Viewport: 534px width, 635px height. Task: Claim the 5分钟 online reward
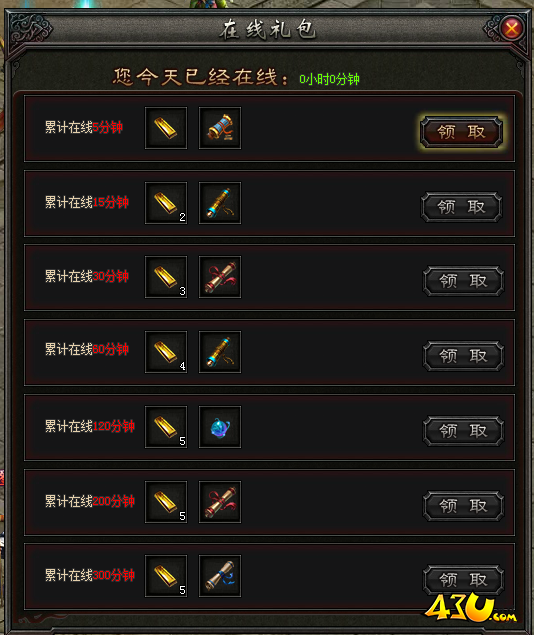461,132
